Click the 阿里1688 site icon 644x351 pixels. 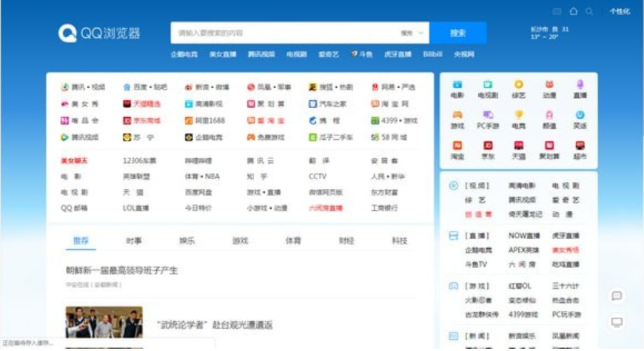coord(189,121)
